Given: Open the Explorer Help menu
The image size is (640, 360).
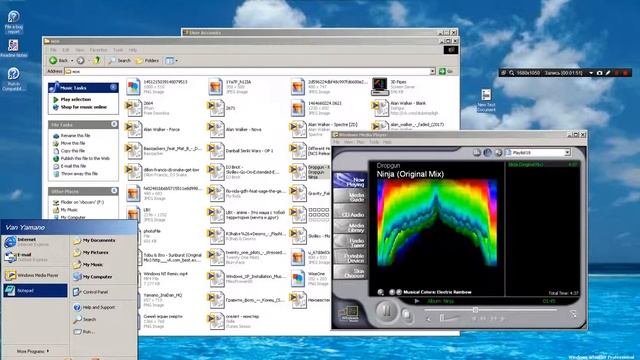Looking at the screenshot, I should pyautogui.click(x=133, y=50).
